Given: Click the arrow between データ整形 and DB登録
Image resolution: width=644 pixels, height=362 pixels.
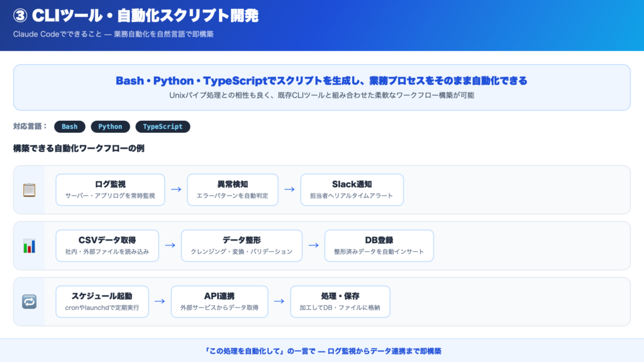Looking at the screenshot, I should (313, 246).
